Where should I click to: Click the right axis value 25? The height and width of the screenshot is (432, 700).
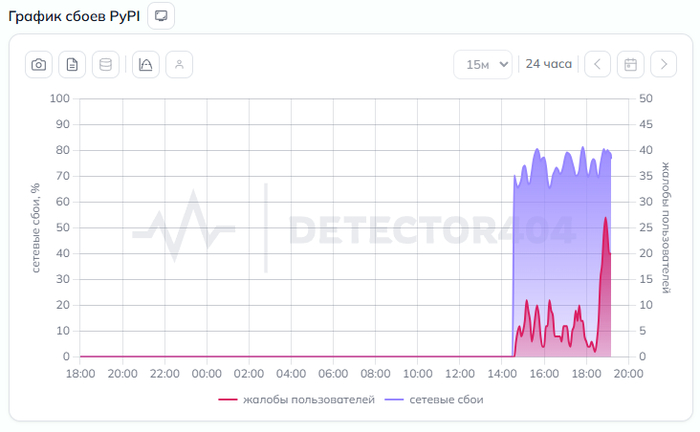pyautogui.click(x=646, y=228)
